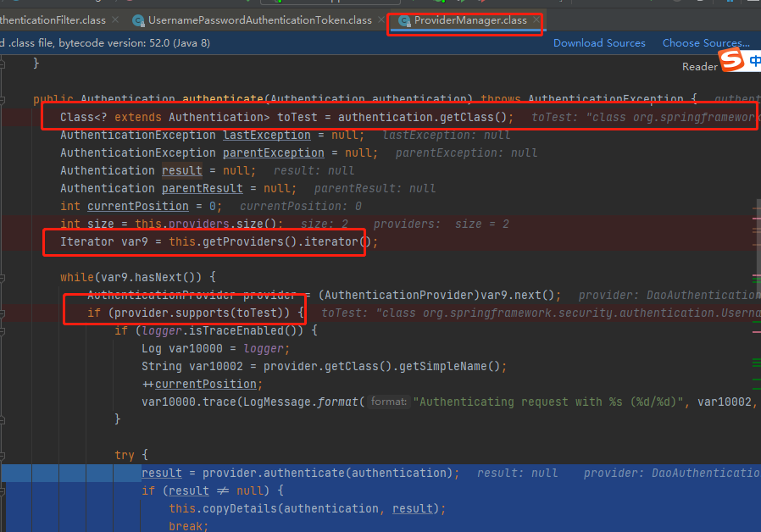
Task: Switch to the thenticationFilter.class tab
Action: (51, 19)
